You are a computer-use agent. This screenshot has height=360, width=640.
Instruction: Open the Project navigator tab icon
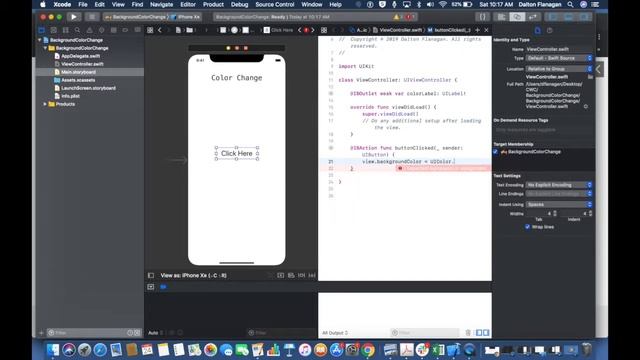[42, 30]
